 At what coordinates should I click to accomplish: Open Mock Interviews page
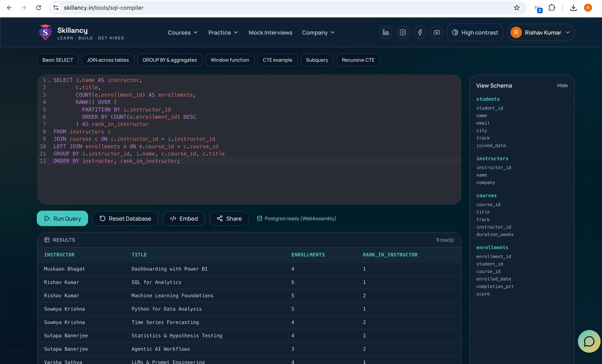(270, 33)
